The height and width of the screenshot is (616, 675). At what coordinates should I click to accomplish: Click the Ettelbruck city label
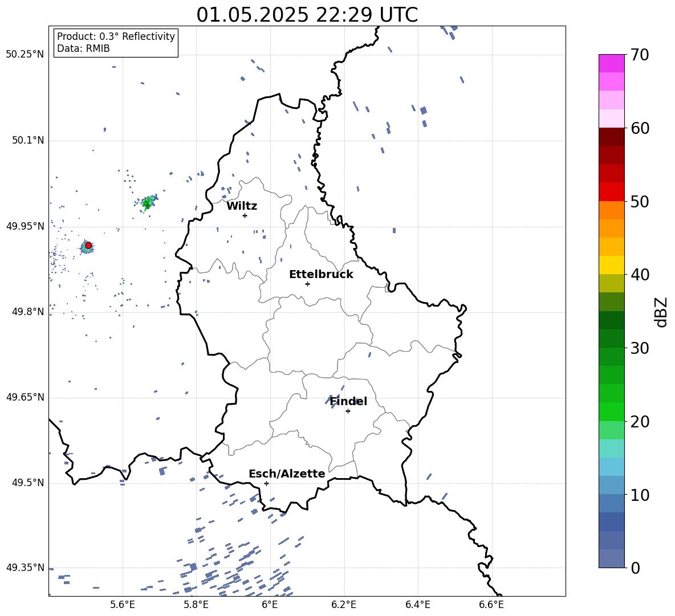pos(321,275)
